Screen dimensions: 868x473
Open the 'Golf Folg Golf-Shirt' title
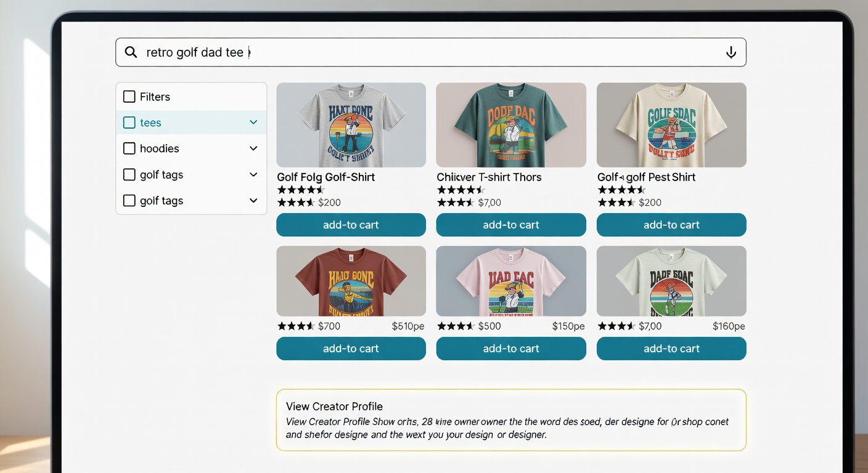click(326, 177)
